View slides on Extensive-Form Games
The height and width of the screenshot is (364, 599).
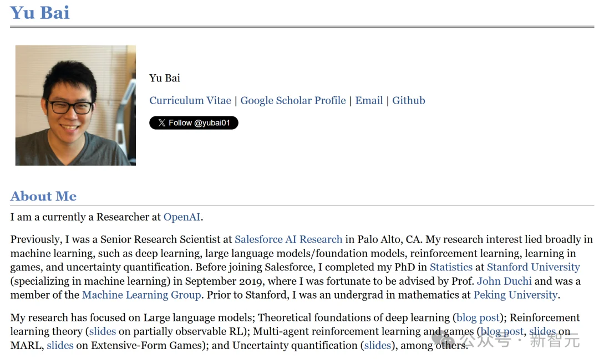point(60,345)
